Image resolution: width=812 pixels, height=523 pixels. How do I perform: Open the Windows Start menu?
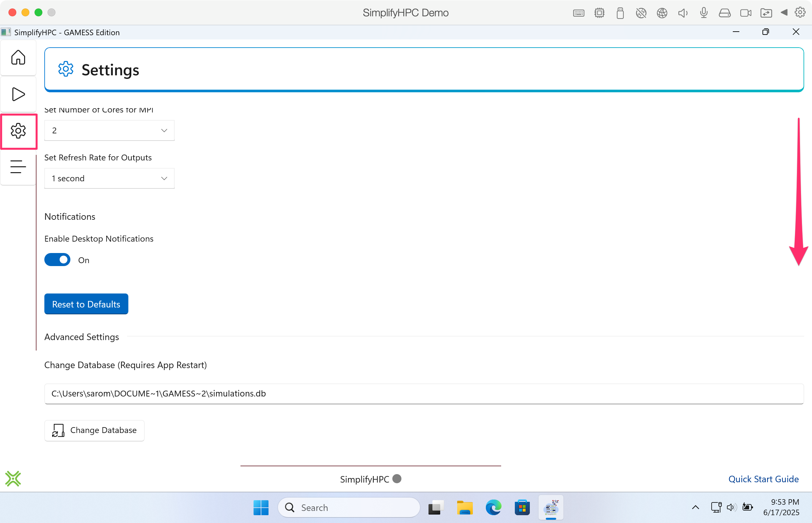coord(261,507)
